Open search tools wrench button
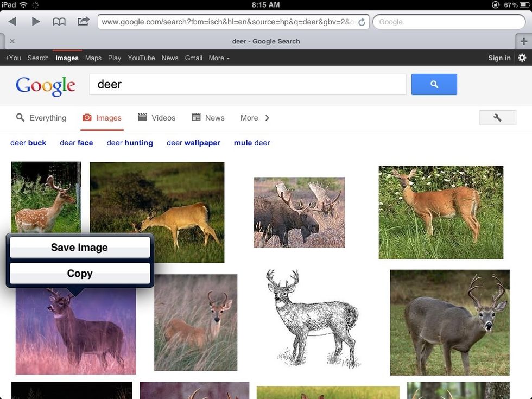Image resolution: width=532 pixels, height=399 pixels. click(497, 118)
